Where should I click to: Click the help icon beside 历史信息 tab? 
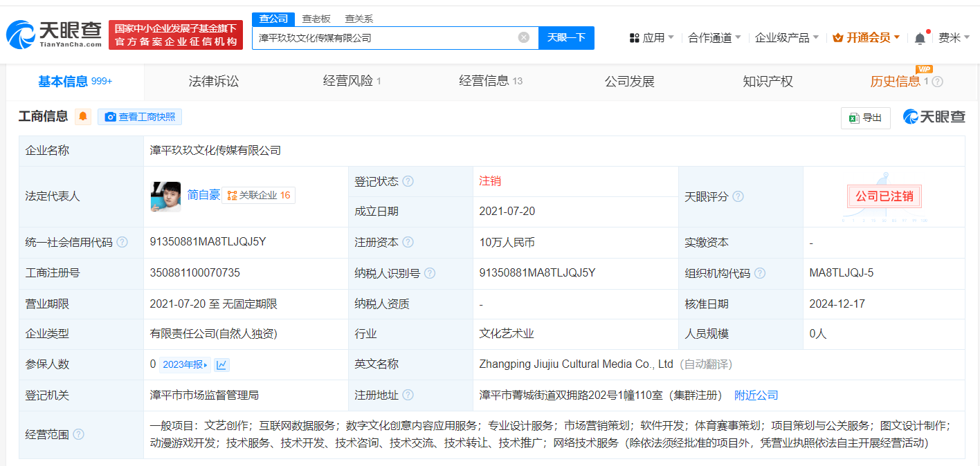click(937, 82)
